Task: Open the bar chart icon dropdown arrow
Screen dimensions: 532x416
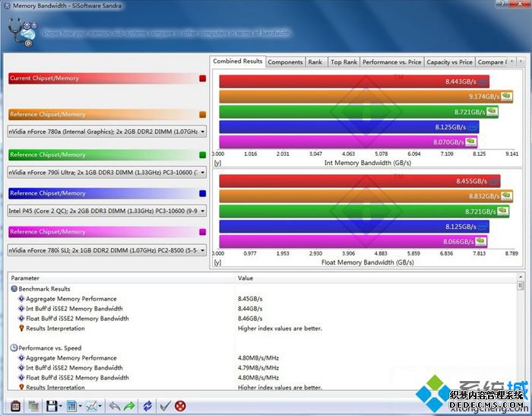Action: [x=80, y=406]
